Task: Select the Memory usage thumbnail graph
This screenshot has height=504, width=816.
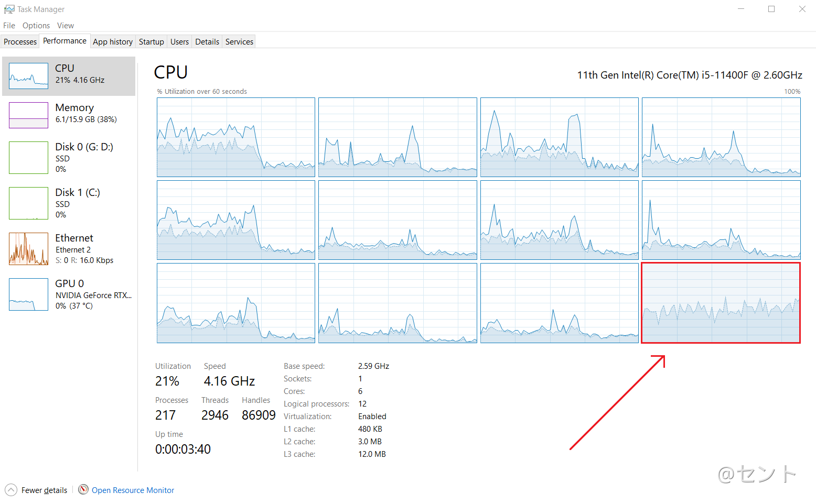Action: point(28,115)
